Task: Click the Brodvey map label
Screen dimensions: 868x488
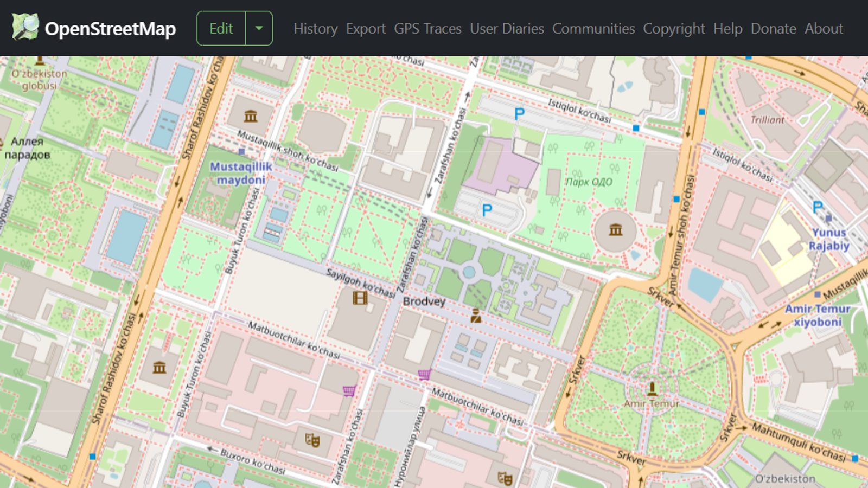Action: [424, 301]
